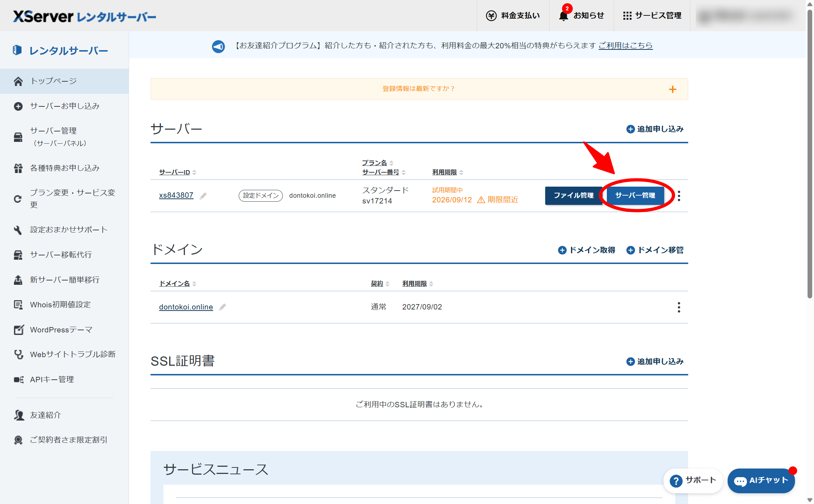Expand 登録情報は最新ですか？ notice
The image size is (814, 504).
point(419,89)
